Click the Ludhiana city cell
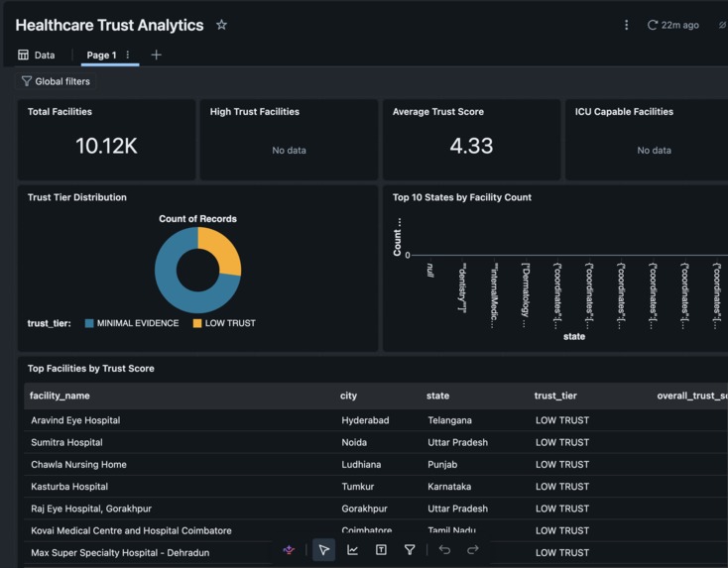Screen dimensions: 728x568 [x=361, y=464]
